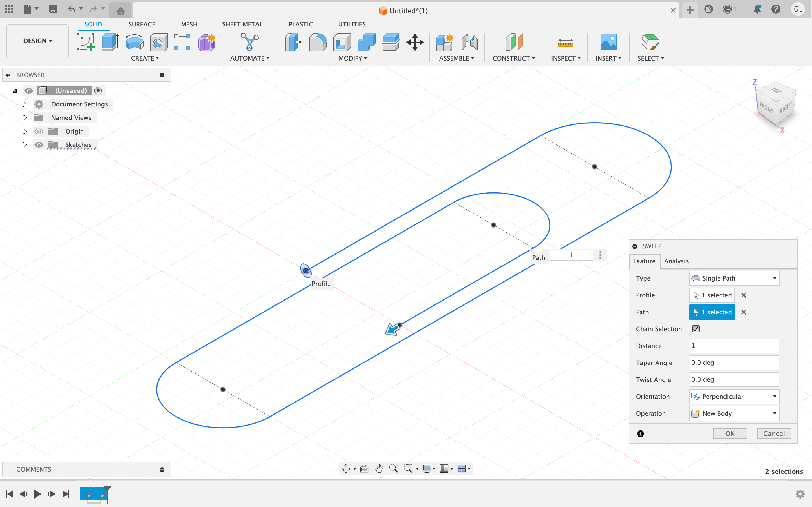The width and height of the screenshot is (812, 507).
Task: Select the Revolve tool icon
Action: pyautogui.click(x=134, y=42)
